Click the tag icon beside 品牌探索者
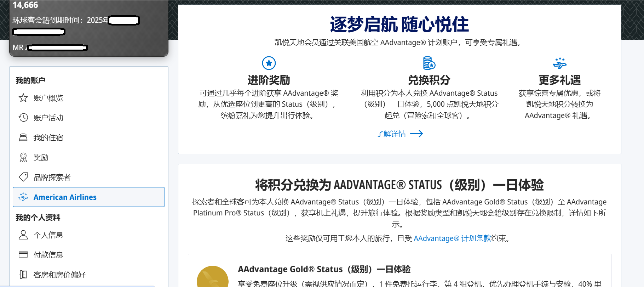Image resolution: width=644 pixels, height=287 pixels. [23, 177]
